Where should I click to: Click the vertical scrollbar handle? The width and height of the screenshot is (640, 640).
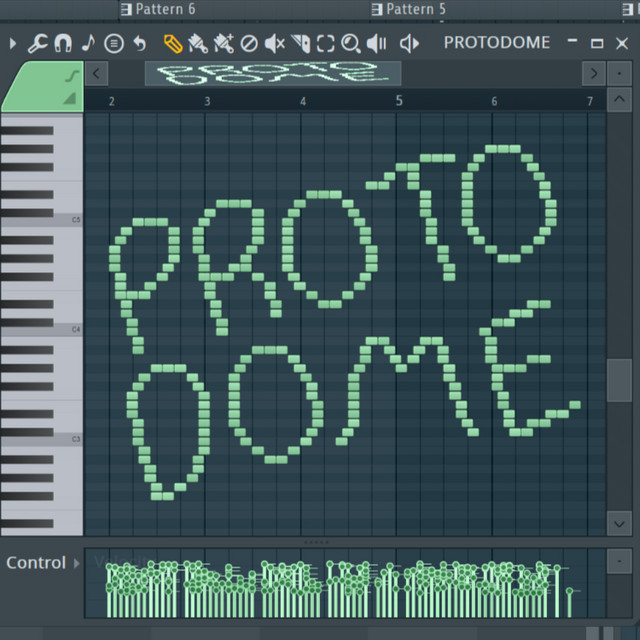(x=619, y=379)
